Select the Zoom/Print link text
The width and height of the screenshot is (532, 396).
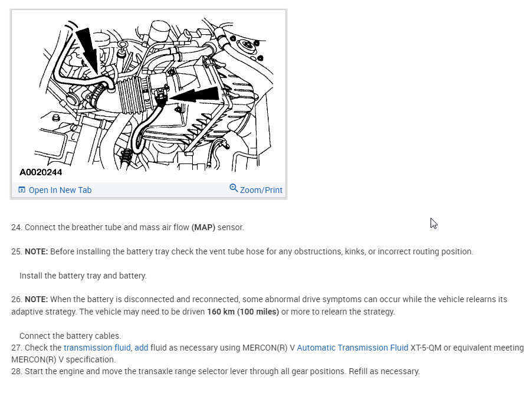(x=261, y=190)
